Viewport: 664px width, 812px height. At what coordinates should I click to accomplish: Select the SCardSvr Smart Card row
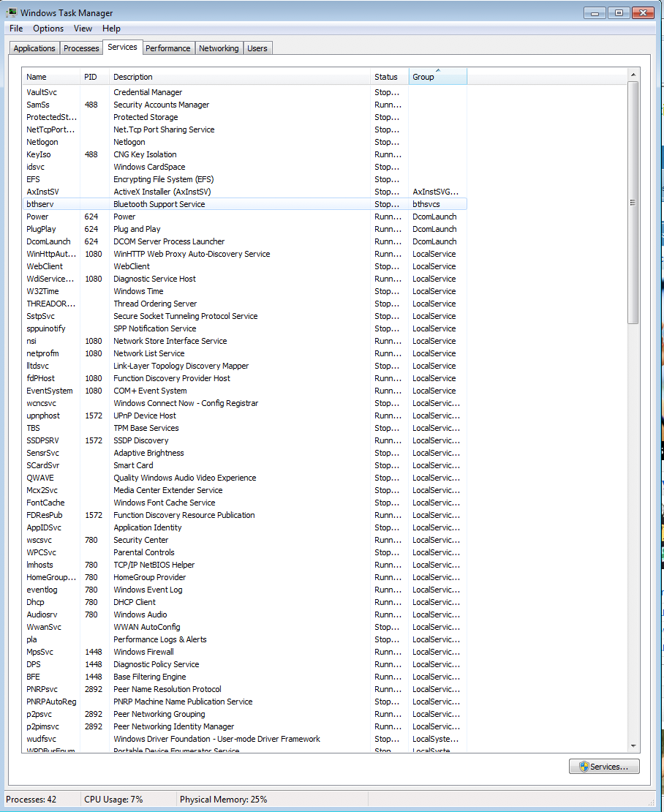pyautogui.click(x=245, y=465)
